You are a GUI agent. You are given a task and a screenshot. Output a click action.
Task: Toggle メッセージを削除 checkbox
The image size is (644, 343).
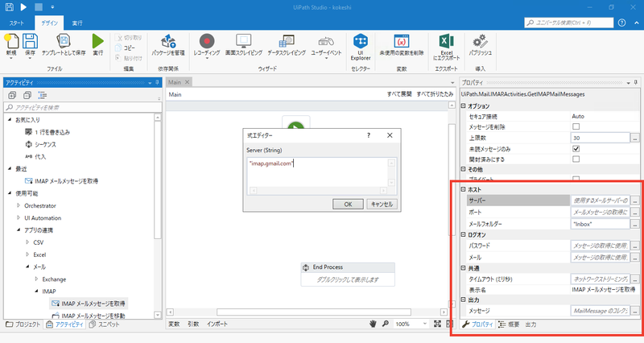576,126
